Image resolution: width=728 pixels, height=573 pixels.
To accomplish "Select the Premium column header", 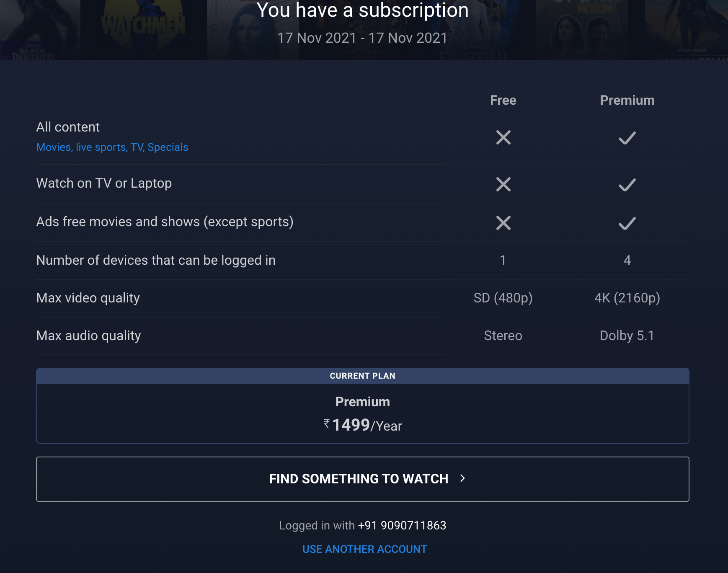I will 627,100.
